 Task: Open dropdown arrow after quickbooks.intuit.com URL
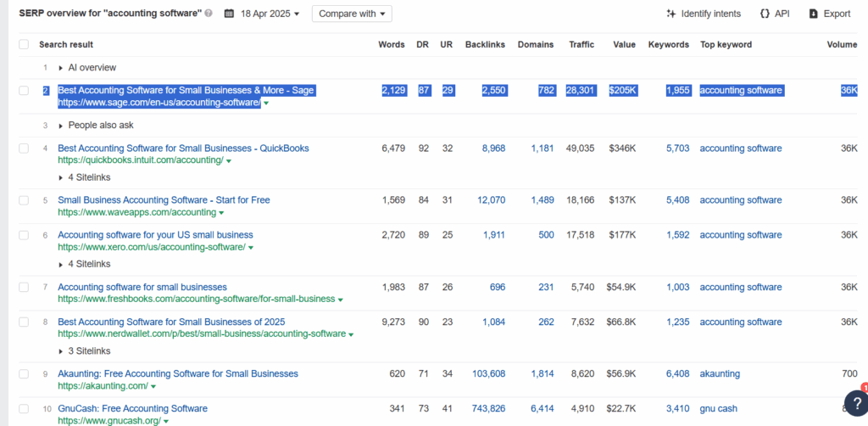pos(229,161)
